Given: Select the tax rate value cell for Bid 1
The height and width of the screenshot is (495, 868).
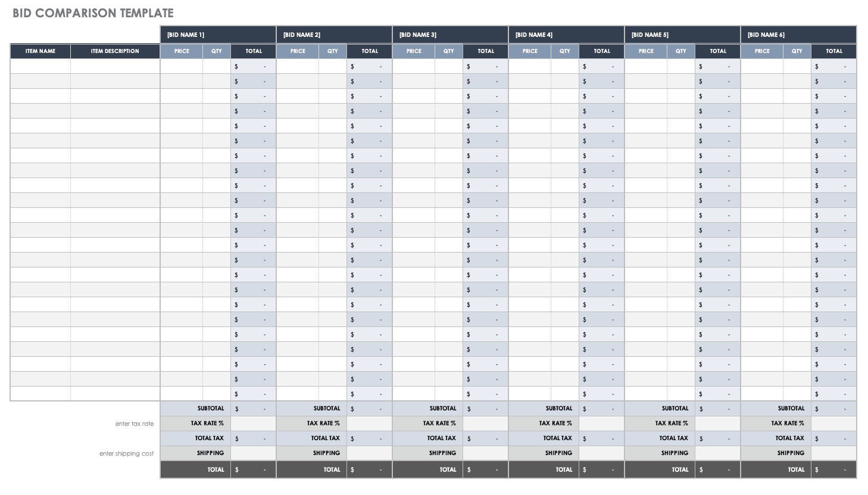Looking at the screenshot, I should click(x=253, y=424).
